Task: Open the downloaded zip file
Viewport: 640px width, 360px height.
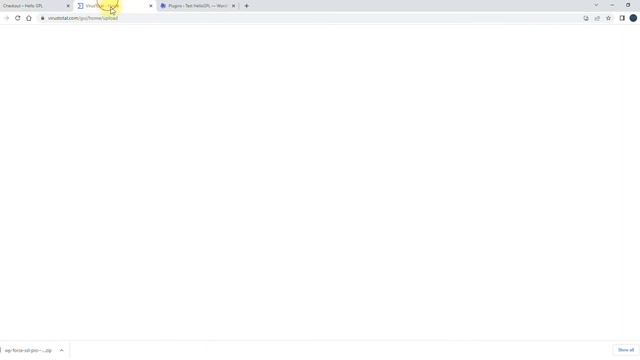Action: click(x=27, y=350)
